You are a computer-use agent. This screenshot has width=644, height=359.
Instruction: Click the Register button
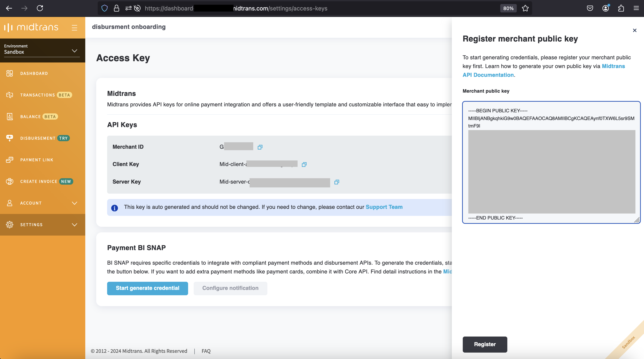485,344
